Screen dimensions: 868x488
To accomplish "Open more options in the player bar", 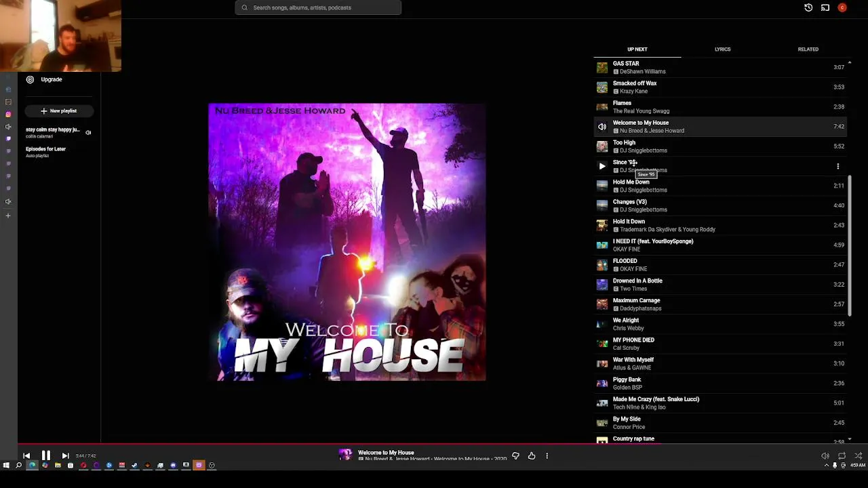I will tap(547, 456).
